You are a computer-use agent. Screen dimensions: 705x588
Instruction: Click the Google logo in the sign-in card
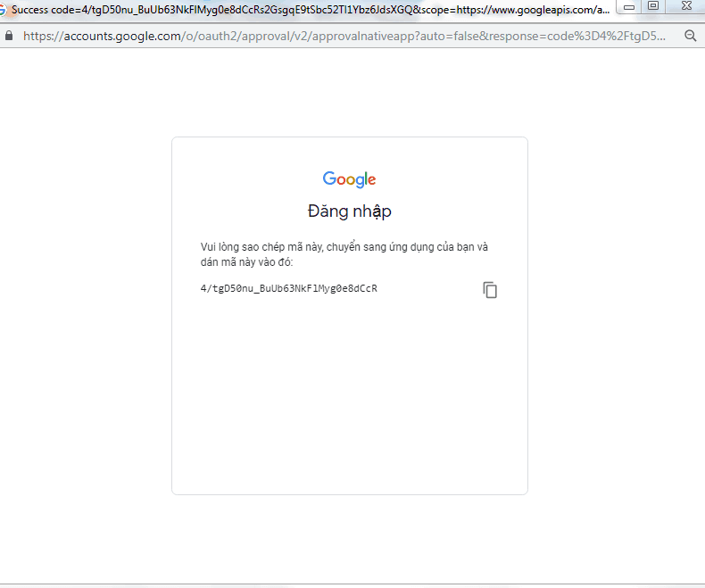pos(349,179)
